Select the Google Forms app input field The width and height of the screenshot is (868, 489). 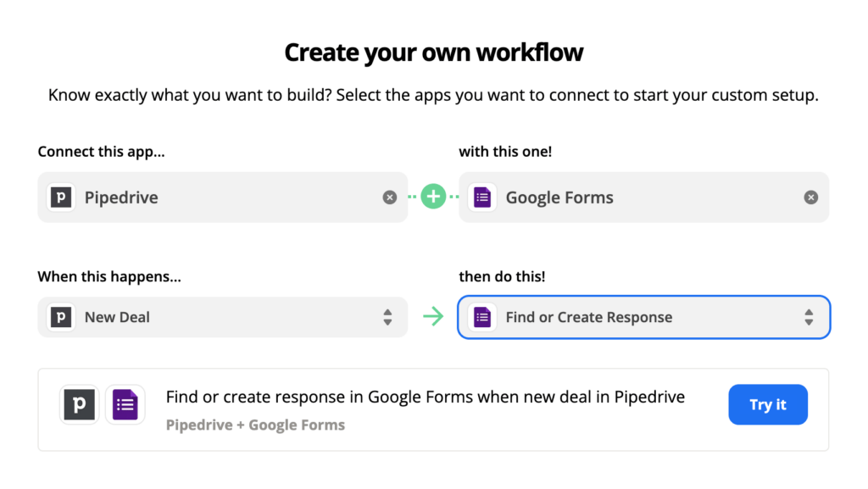644,197
